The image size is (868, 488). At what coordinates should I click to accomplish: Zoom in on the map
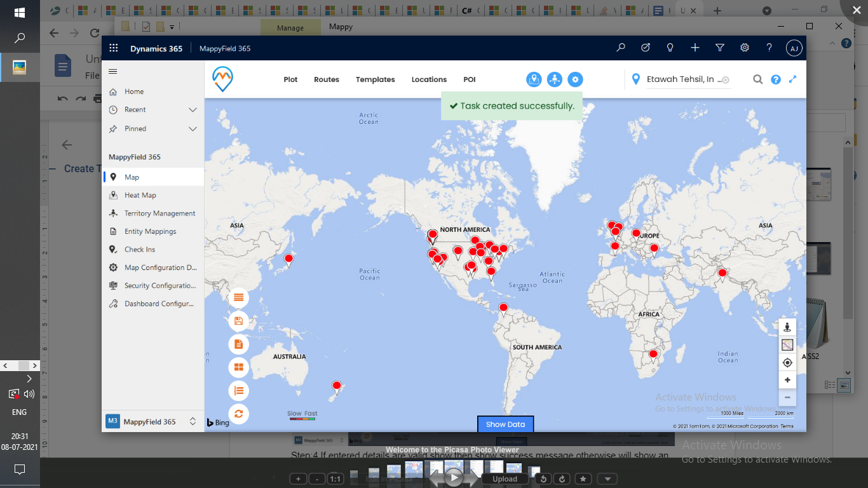tap(787, 380)
